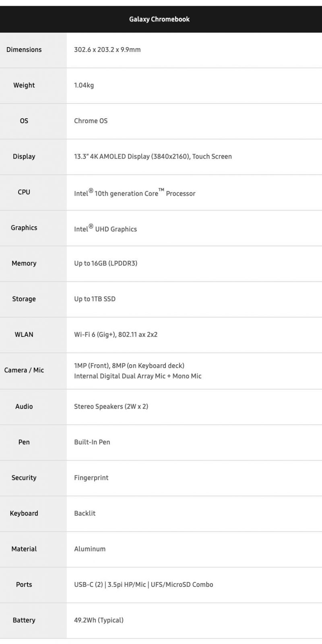Image resolution: width=322 pixels, height=644 pixels.
Task: Click the Internal Digital Dual Array Mic line
Action: 138,376
